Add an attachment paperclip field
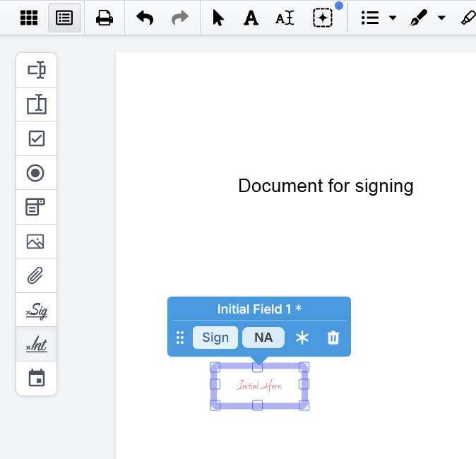Viewport: 476px width, 459px height. pyautogui.click(x=37, y=275)
